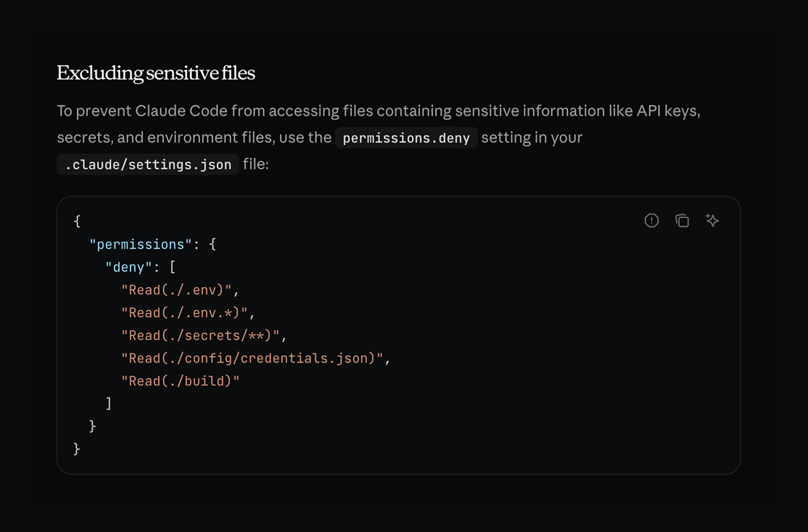Click the opening curly brace of JSON
This screenshot has height=532, width=808.
tap(77, 221)
